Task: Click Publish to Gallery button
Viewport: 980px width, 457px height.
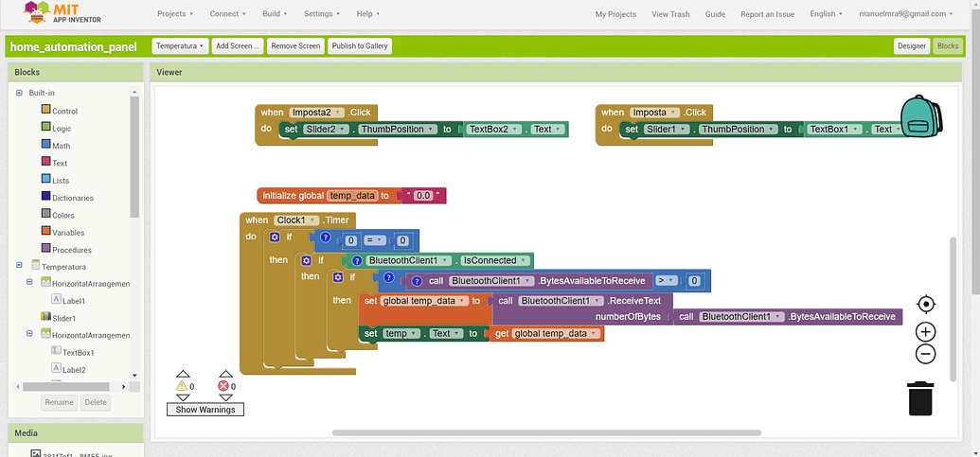Action: click(360, 45)
